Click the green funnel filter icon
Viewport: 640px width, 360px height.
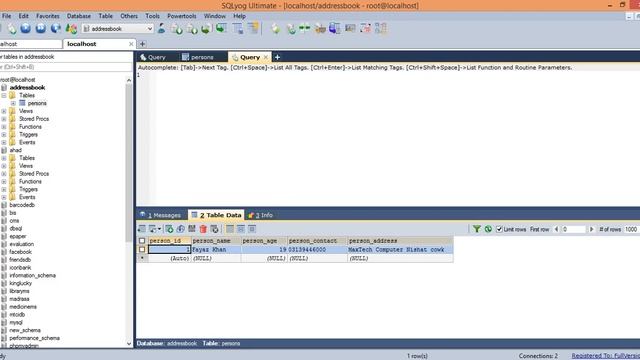click(x=476, y=229)
